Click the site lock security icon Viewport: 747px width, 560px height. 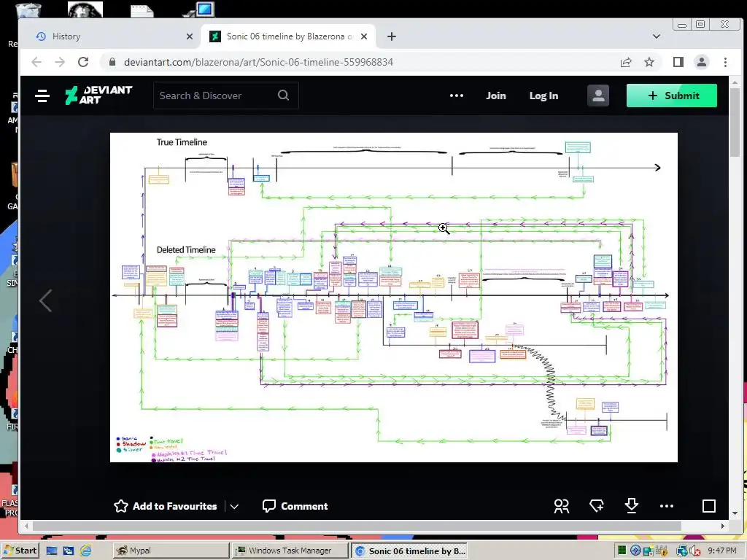112,62
